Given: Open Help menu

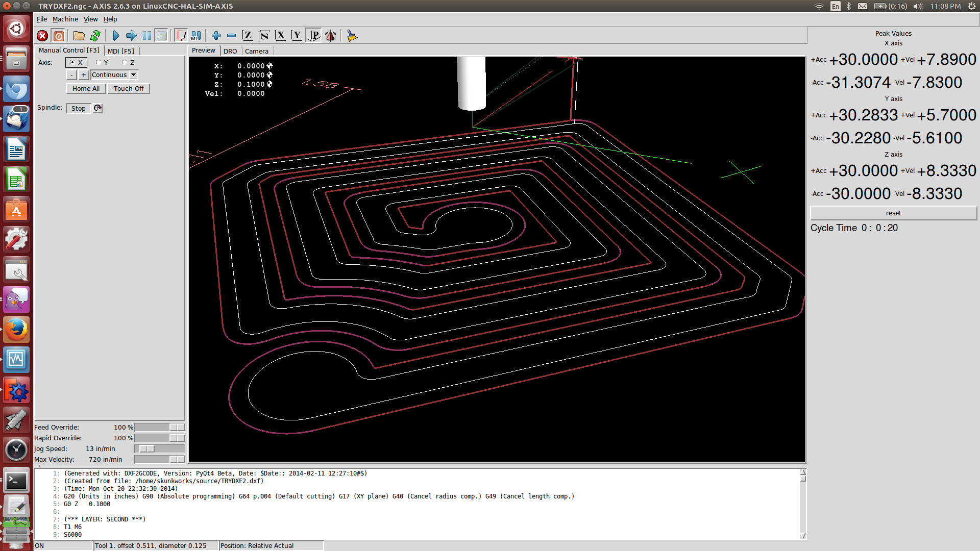Looking at the screenshot, I should pyautogui.click(x=110, y=19).
